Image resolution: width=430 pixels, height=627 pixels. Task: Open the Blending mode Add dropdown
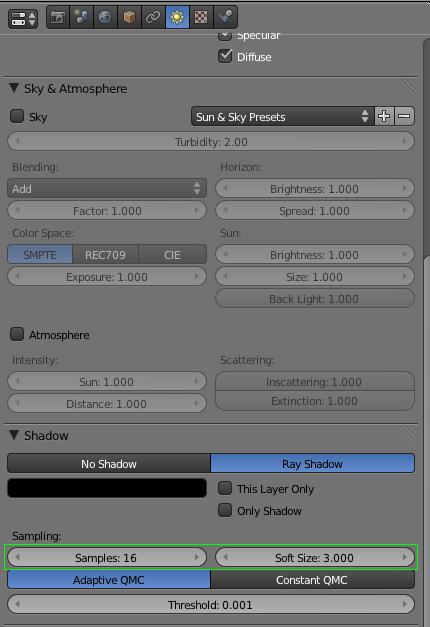click(107, 189)
